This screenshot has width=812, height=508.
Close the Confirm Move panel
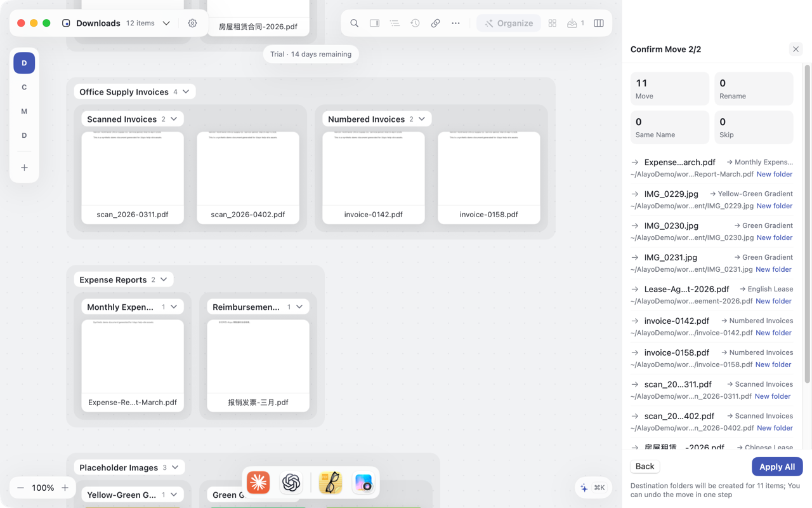796,50
